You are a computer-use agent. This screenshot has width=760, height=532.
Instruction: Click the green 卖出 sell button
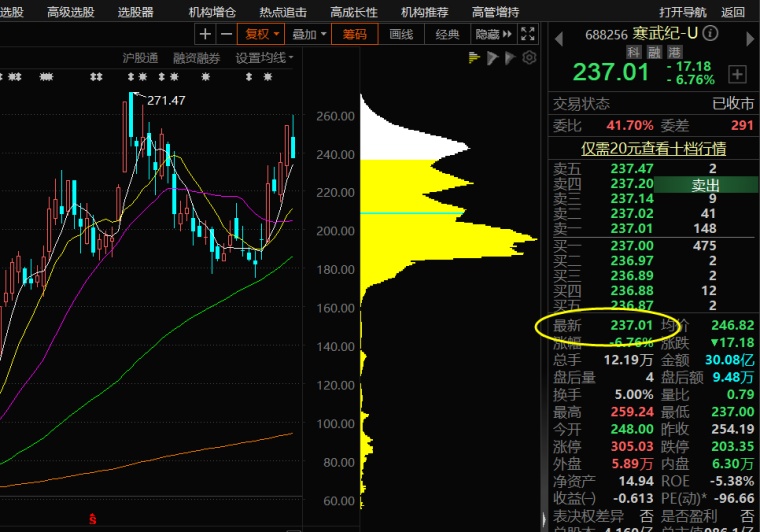pyautogui.click(x=705, y=185)
